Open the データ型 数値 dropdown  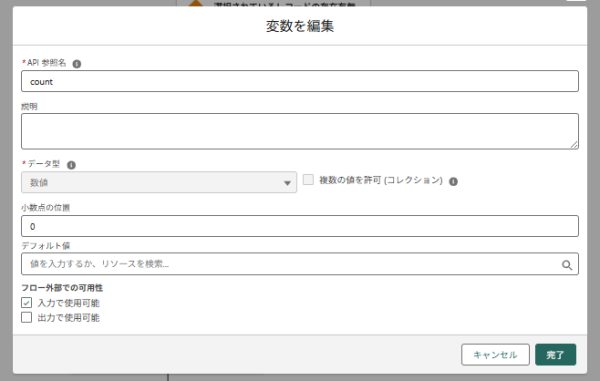click(x=159, y=182)
